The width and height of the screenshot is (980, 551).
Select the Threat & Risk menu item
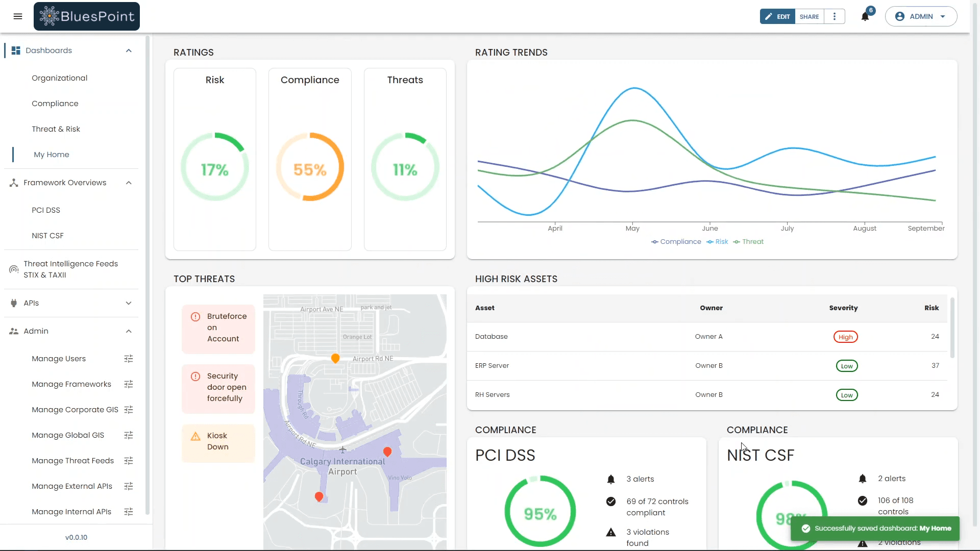[56, 129]
